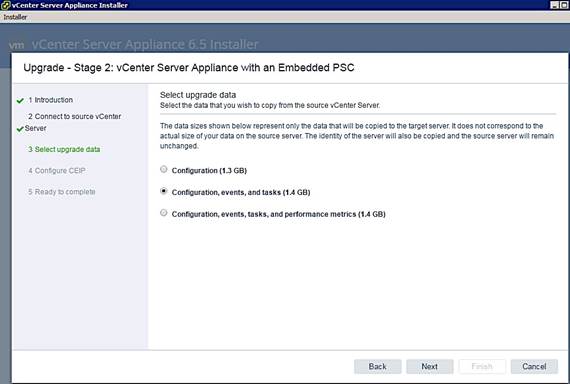Image resolution: width=570 pixels, height=384 pixels.
Task: Click the Cancel button
Action: coord(534,367)
